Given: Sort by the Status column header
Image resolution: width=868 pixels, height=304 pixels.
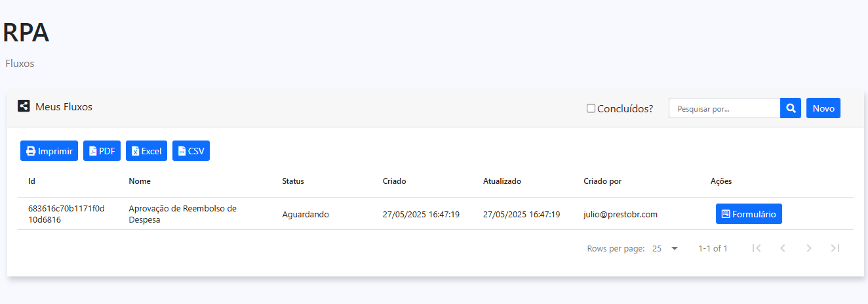Looking at the screenshot, I should pos(293,181).
